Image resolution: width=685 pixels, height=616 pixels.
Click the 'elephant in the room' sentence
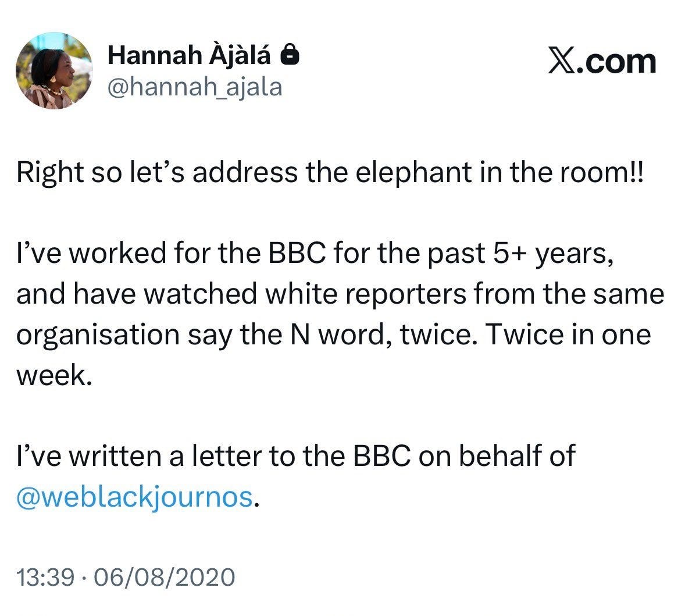[330, 173]
